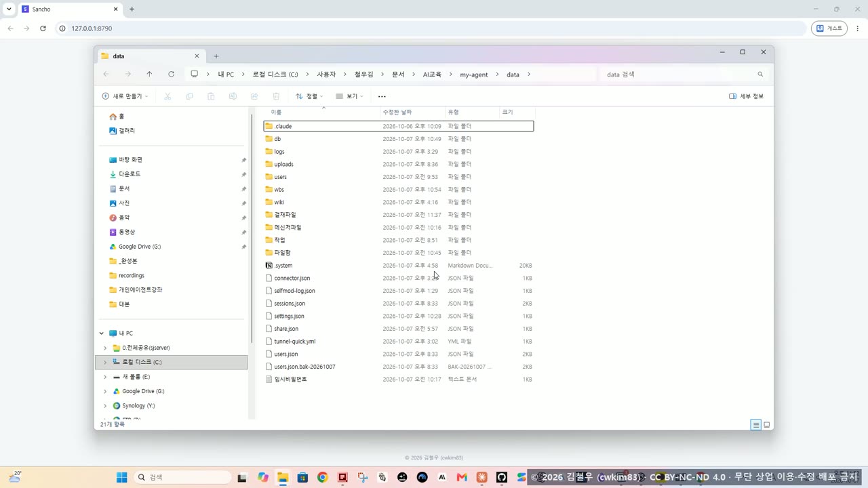Select the .claude folder row
The width and height of the screenshot is (868, 488).
coord(399,126)
